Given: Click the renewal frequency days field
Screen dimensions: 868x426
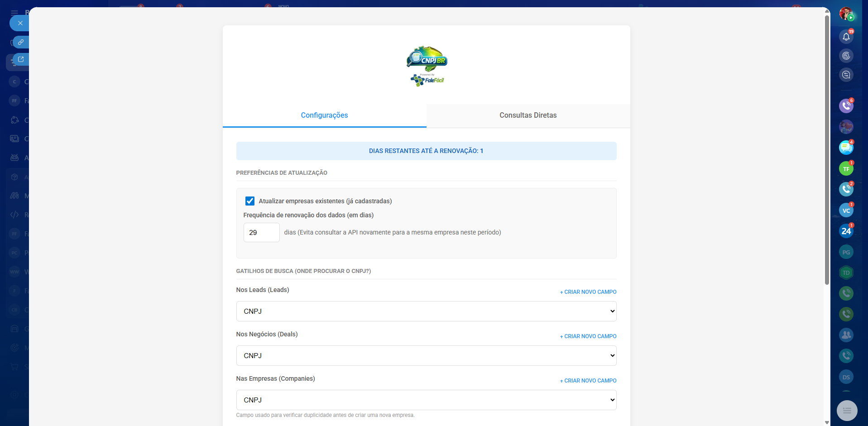Looking at the screenshot, I should [x=261, y=233].
